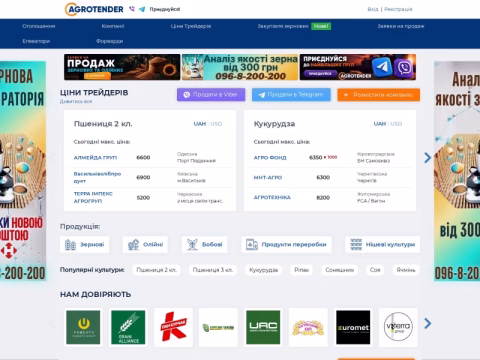Open the Аналіз якості зерна banner
The image size is (480, 360).
[240, 67]
